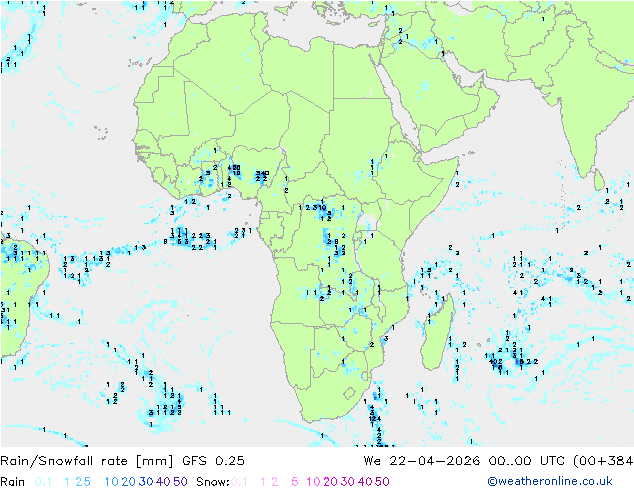Viewport: 634px width, 490px height.
Task: Pick the 40 value in the Rain legend
Action: tap(163, 482)
